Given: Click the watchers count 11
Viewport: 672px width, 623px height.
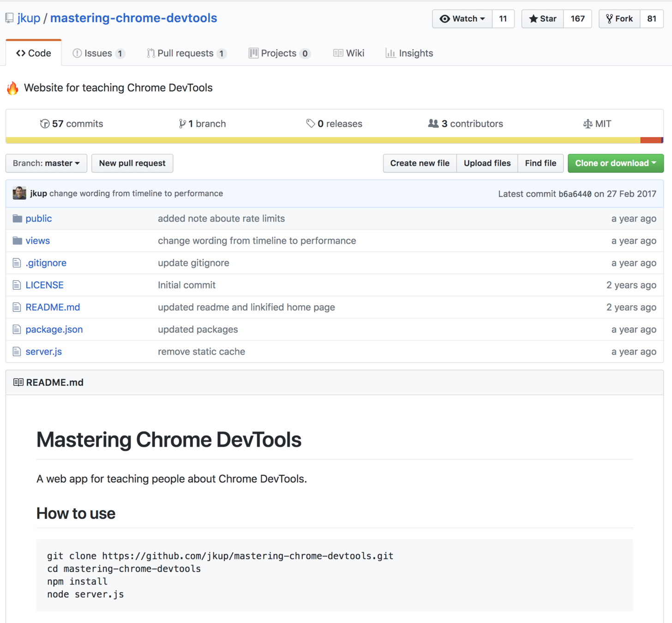Looking at the screenshot, I should pos(503,18).
